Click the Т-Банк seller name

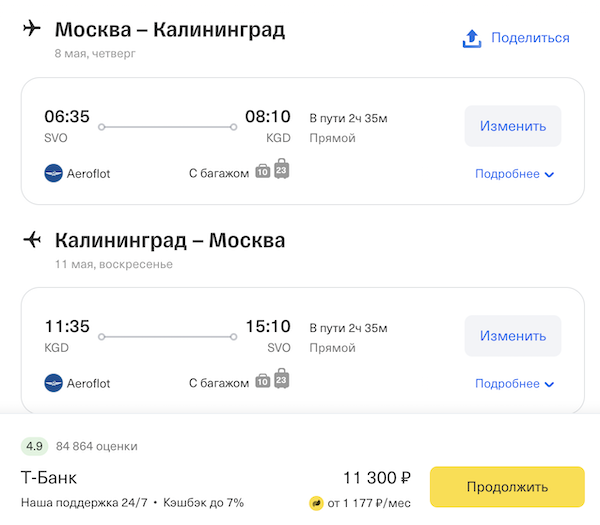tap(49, 477)
